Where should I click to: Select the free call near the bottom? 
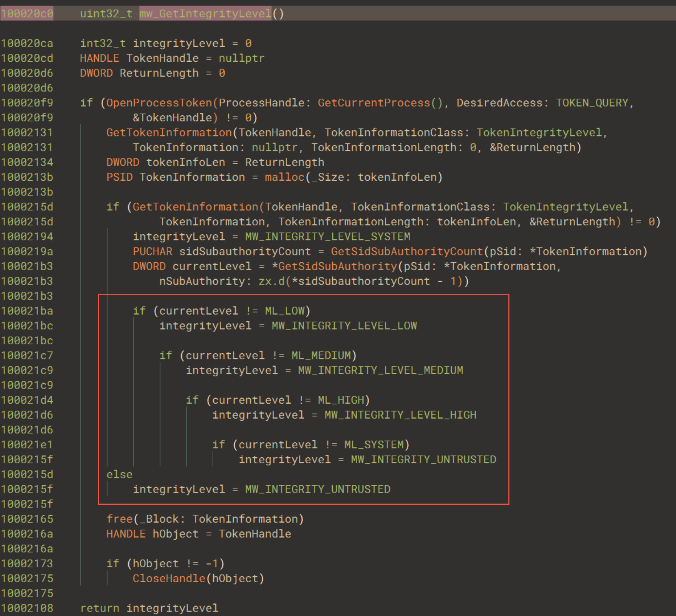tap(119, 519)
